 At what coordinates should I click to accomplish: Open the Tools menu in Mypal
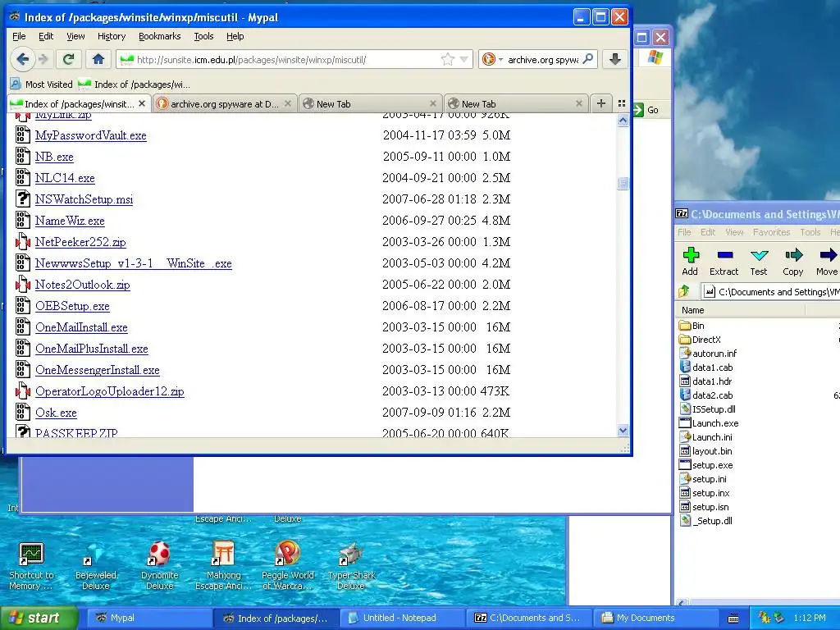(x=203, y=36)
